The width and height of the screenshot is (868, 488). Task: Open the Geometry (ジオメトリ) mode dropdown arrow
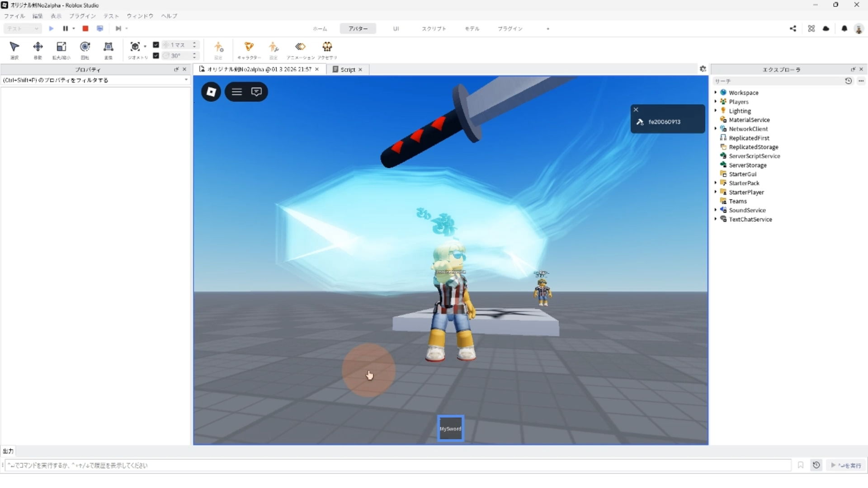click(x=145, y=46)
